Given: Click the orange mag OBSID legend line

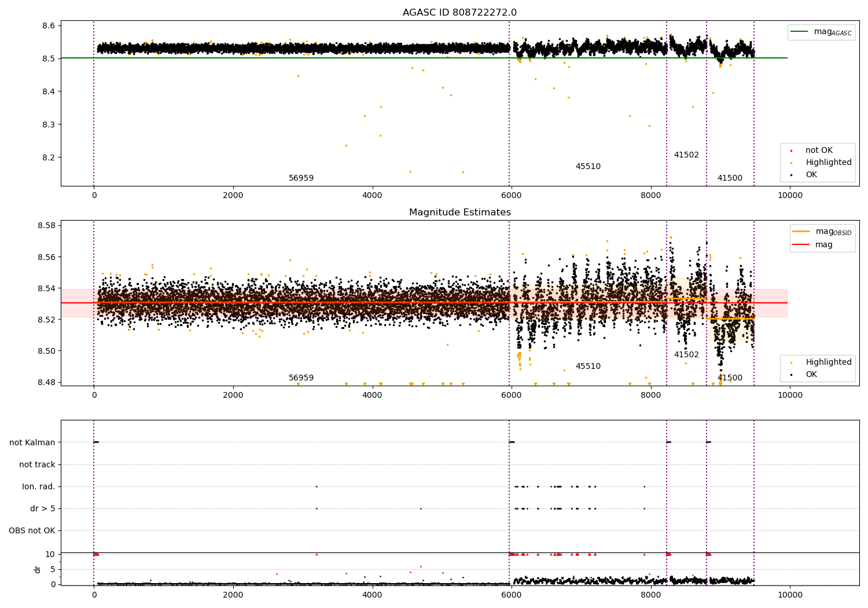Looking at the screenshot, I should (x=801, y=232).
